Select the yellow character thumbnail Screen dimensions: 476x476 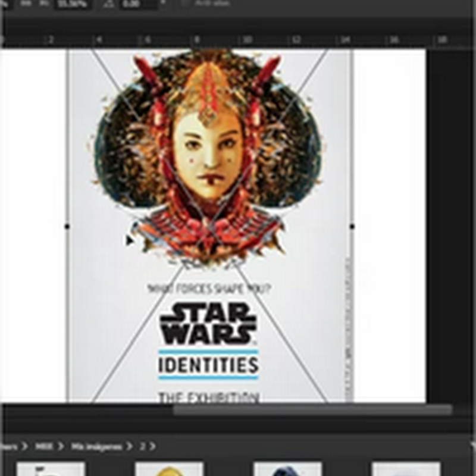[169, 469]
